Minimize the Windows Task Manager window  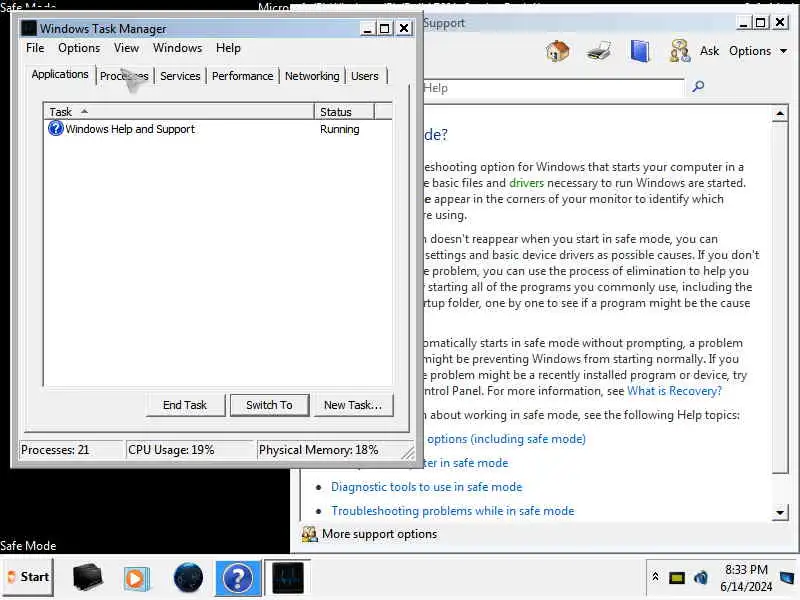coord(367,29)
